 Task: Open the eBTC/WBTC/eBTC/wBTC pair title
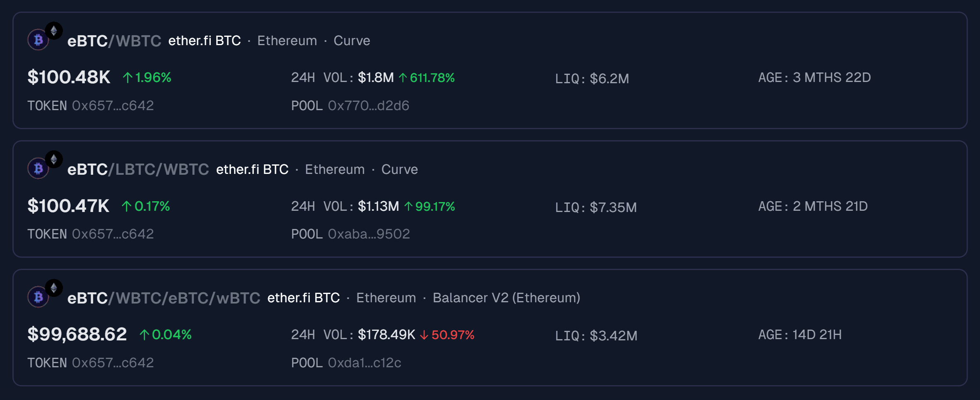(164, 298)
